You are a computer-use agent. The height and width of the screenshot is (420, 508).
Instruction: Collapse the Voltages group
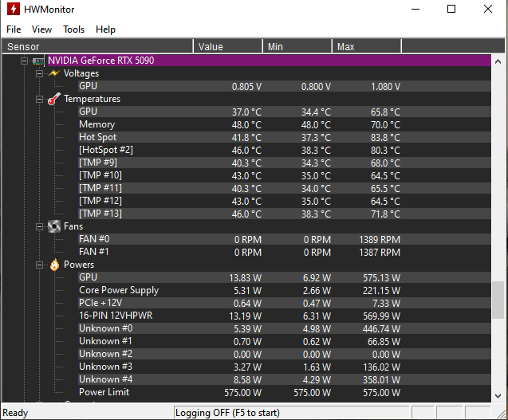[39, 73]
